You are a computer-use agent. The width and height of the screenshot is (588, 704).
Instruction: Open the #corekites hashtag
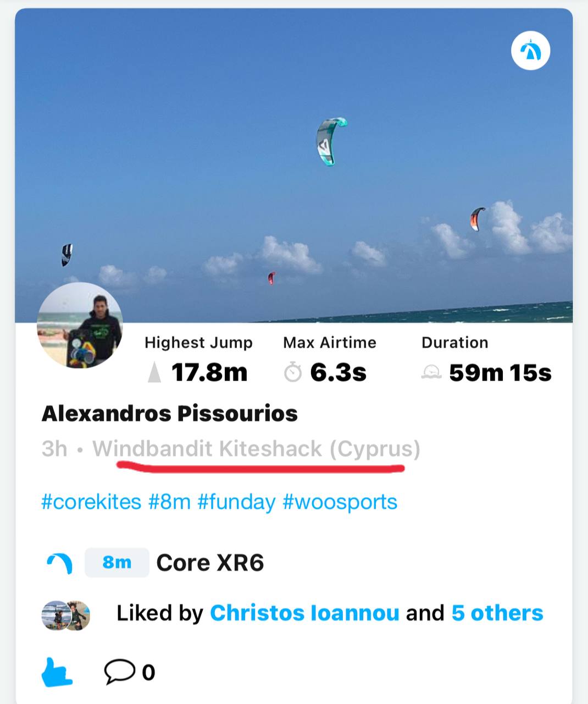(91, 502)
